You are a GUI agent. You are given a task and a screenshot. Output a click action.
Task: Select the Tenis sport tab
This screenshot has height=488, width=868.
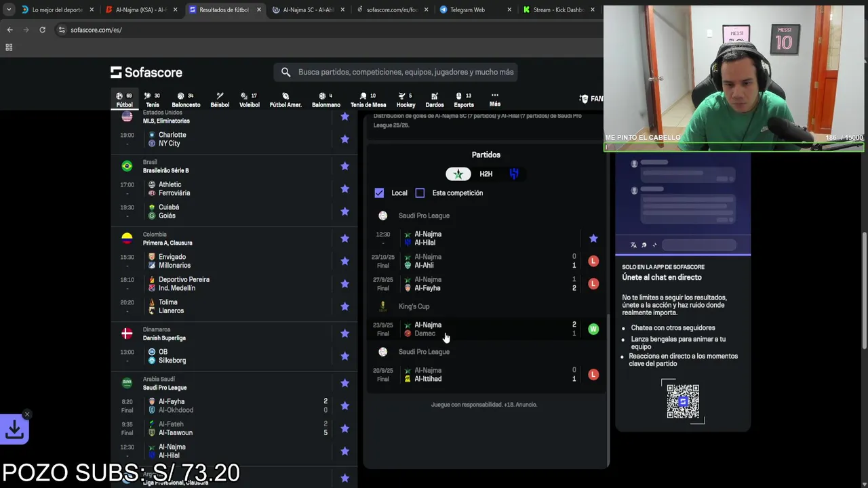click(x=153, y=100)
